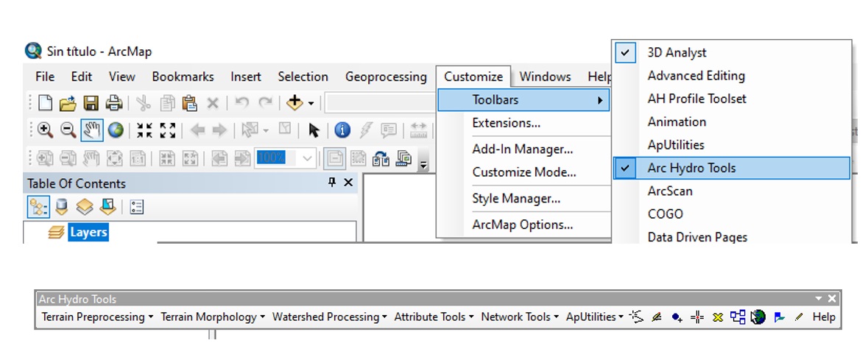Open the Geoprocessing menu

click(386, 77)
